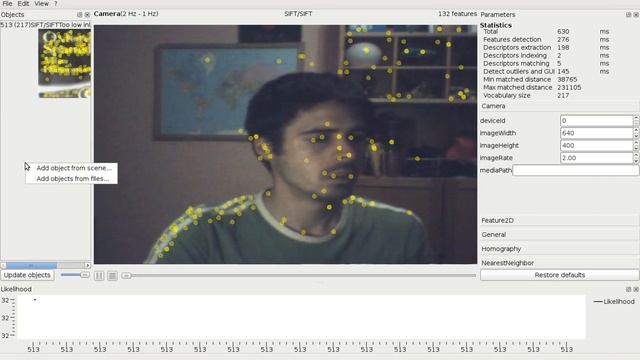Screen dimensions: 640x360
Task: Click the 'Max matched distance' value 231105
Action: click(x=569, y=87)
